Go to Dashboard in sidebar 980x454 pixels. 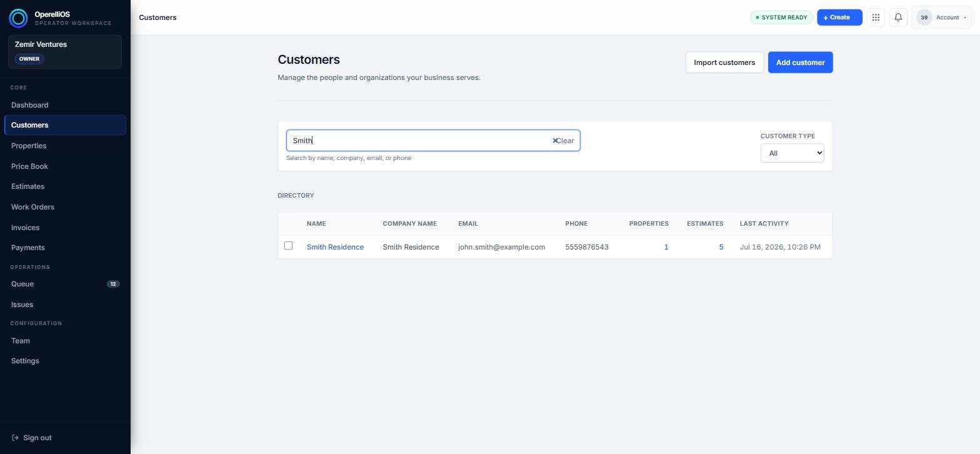coord(65,105)
